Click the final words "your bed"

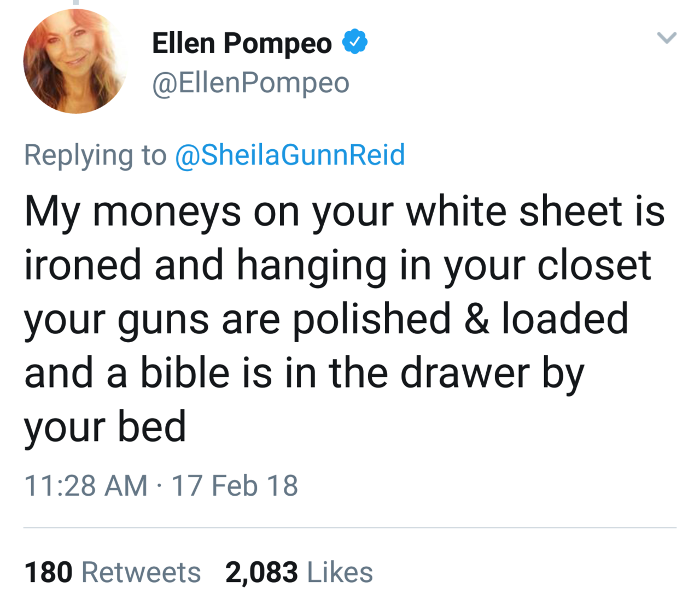coord(105,427)
